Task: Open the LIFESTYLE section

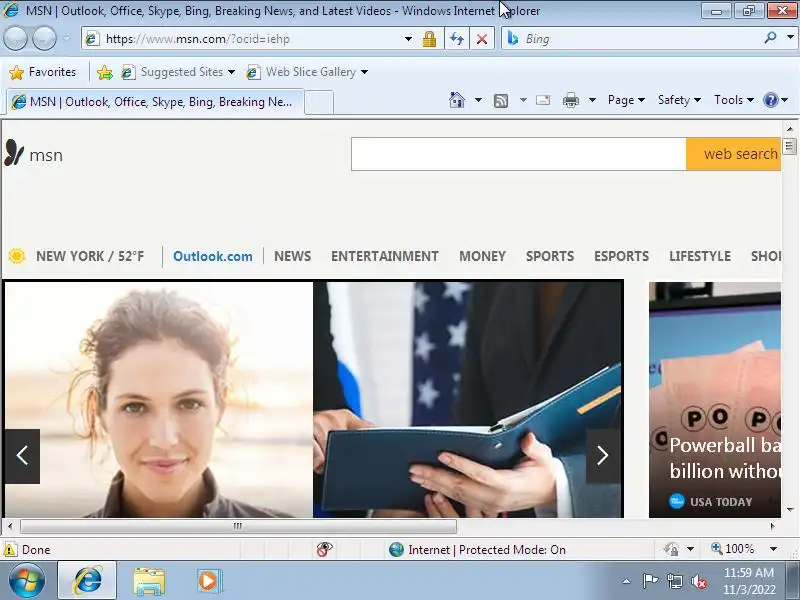Action: pos(700,256)
